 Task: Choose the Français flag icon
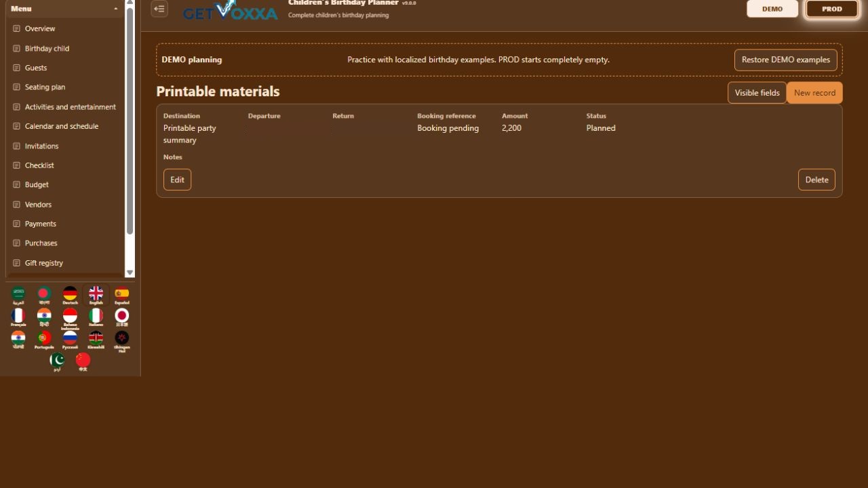click(x=18, y=317)
